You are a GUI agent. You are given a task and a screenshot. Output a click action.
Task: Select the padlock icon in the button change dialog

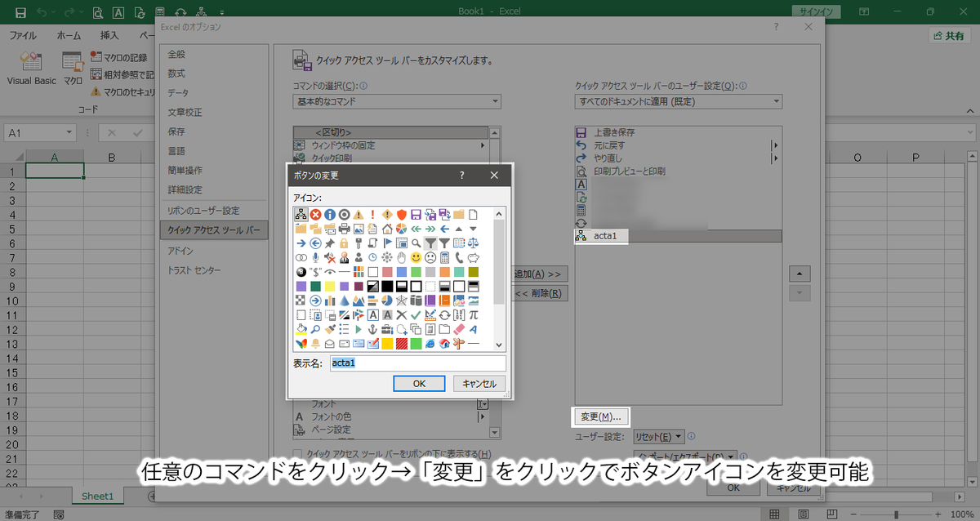343,243
